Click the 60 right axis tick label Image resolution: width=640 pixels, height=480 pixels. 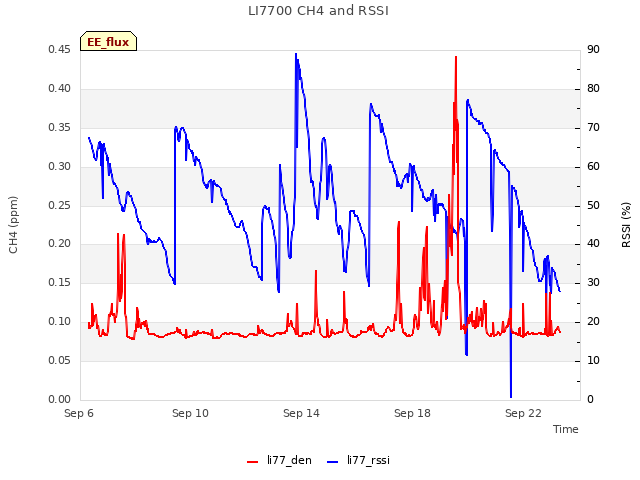click(x=593, y=167)
